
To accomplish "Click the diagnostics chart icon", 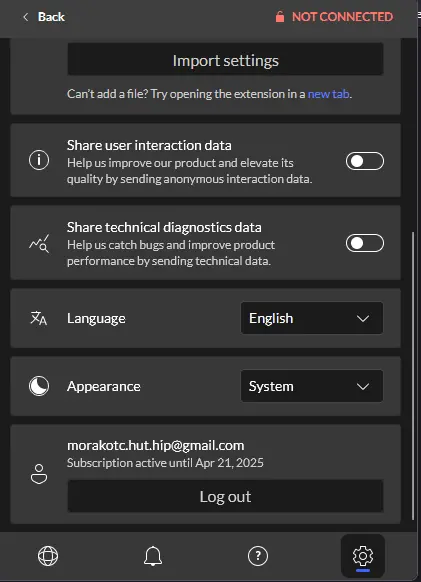I will click(x=39, y=243).
